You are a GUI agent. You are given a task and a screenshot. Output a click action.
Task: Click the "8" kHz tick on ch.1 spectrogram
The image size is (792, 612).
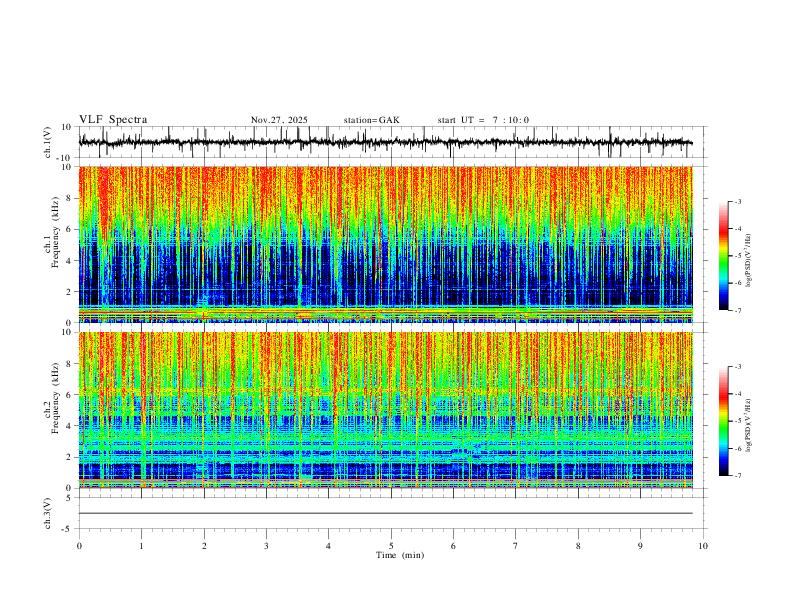pos(69,198)
